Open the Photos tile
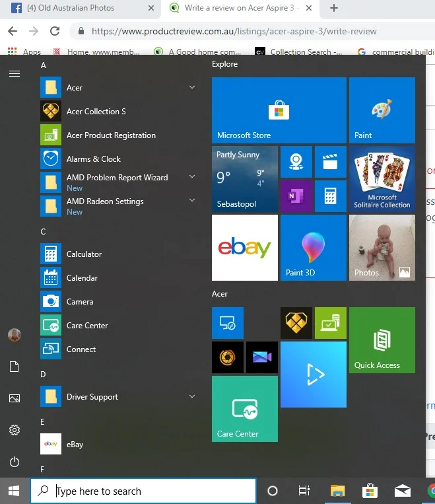Viewport: 435px width, 504px height. [x=382, y=248]
